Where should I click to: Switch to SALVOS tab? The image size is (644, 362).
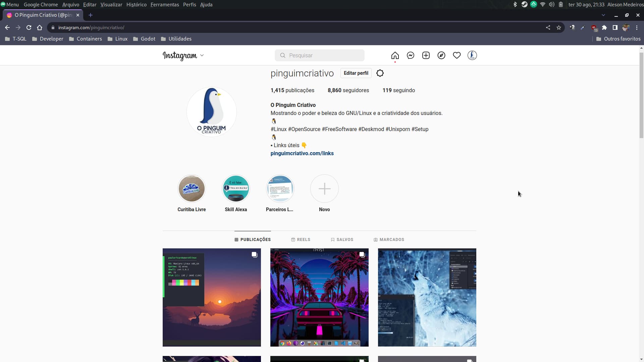tap(342, 240)
